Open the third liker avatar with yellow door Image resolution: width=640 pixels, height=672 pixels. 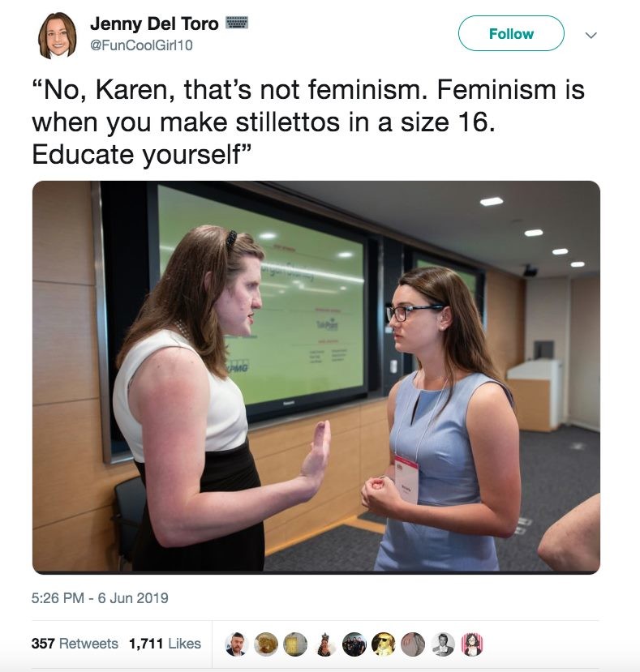[x=295, y=644]
